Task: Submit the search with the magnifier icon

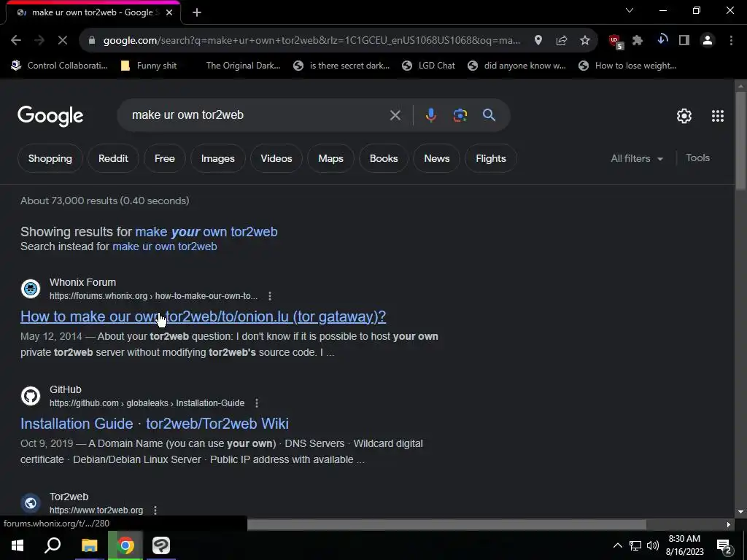Action: pyautogui.click(x=489, y=115)
